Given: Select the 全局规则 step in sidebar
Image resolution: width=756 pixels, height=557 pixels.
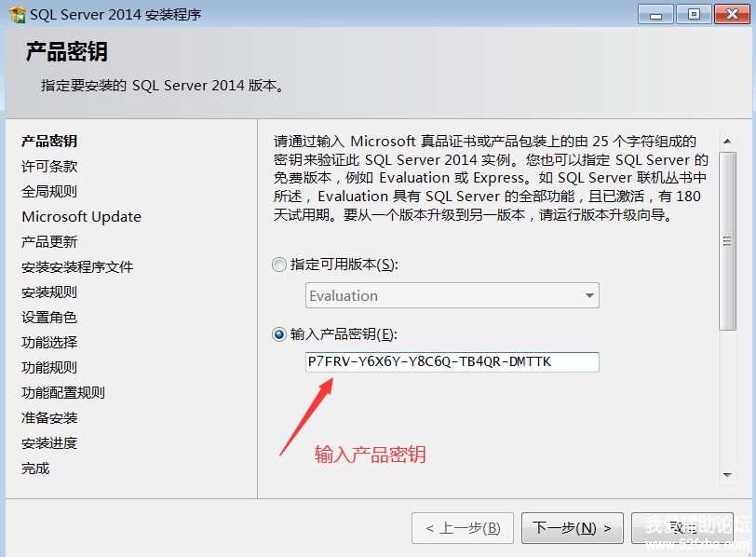Looking at the screenshot, I should point(49,192).
